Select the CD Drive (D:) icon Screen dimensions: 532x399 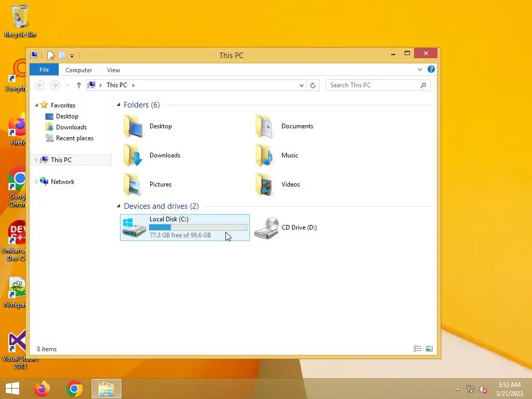pyautogui.click(x=267, y=228)
